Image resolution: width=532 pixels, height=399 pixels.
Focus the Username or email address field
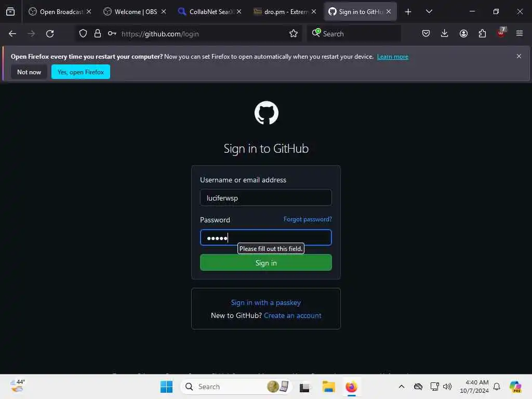(266, 198)
